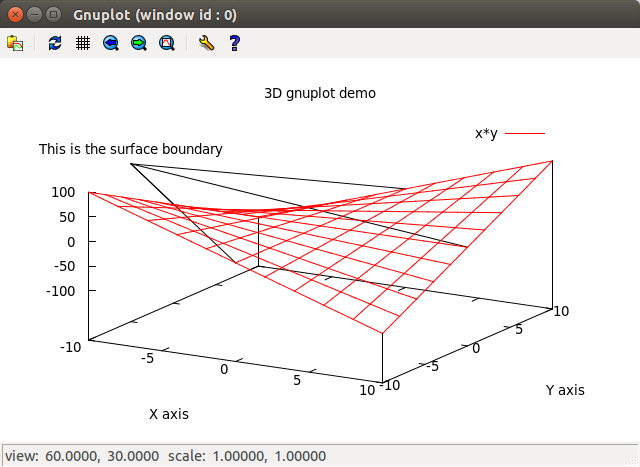Screen dimensions: 640x467
Task: Toggle x*y surface via legend label
Action: (x=486, y=133)
